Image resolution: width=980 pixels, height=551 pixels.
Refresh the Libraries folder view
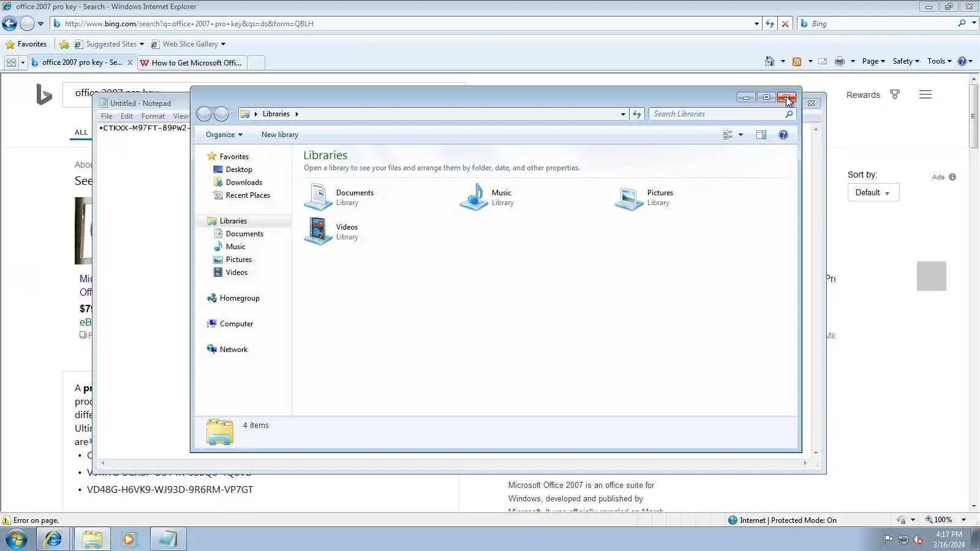[637, 114]
